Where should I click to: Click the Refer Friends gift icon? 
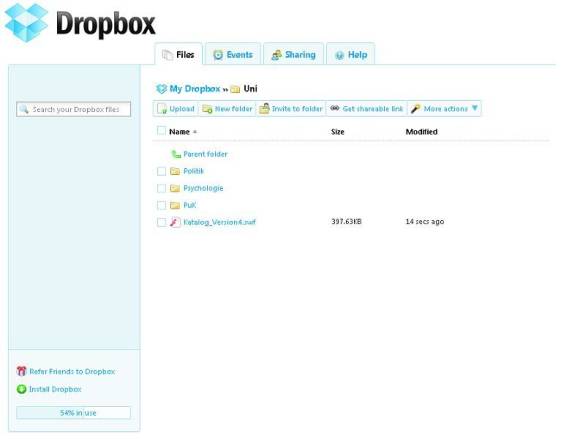point(22,371)
